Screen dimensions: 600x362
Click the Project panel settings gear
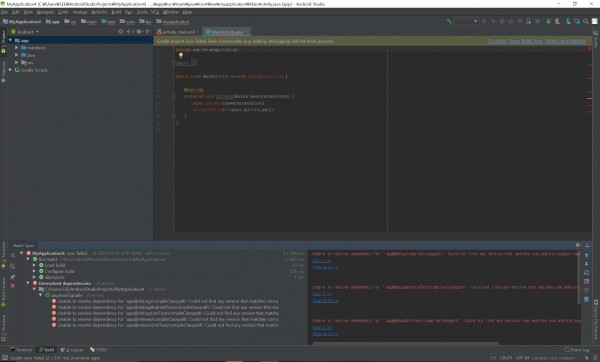click(x=139, y=31)
